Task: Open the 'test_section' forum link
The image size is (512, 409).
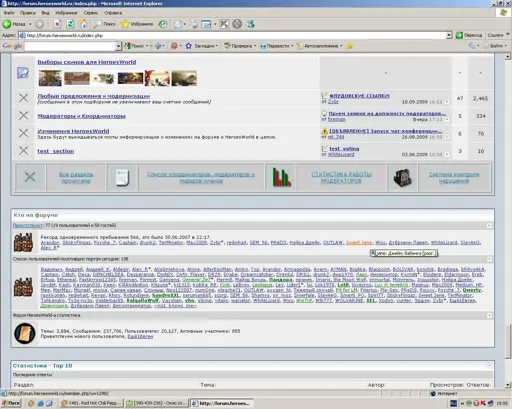Action: (56, 151)
